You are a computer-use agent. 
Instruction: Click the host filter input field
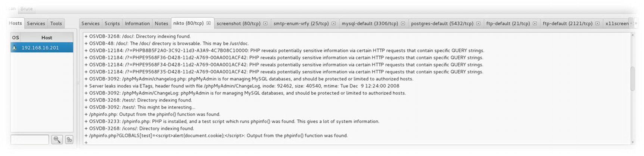30,140
